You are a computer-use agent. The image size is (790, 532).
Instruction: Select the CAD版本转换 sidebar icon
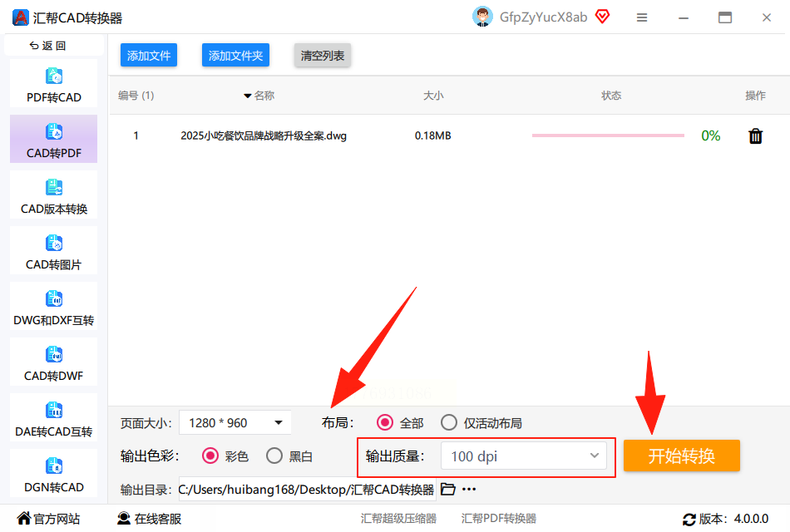point(53,187)
